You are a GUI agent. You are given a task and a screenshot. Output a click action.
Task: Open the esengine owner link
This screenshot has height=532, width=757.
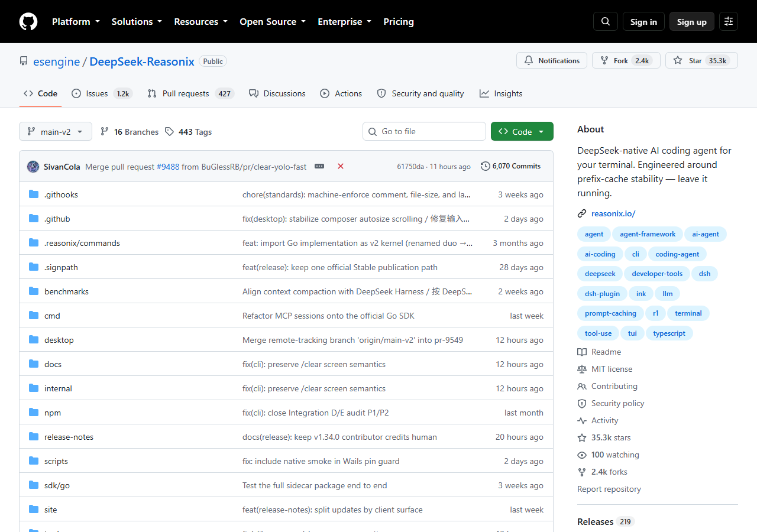pyautogui.click(x=57, y=61)
